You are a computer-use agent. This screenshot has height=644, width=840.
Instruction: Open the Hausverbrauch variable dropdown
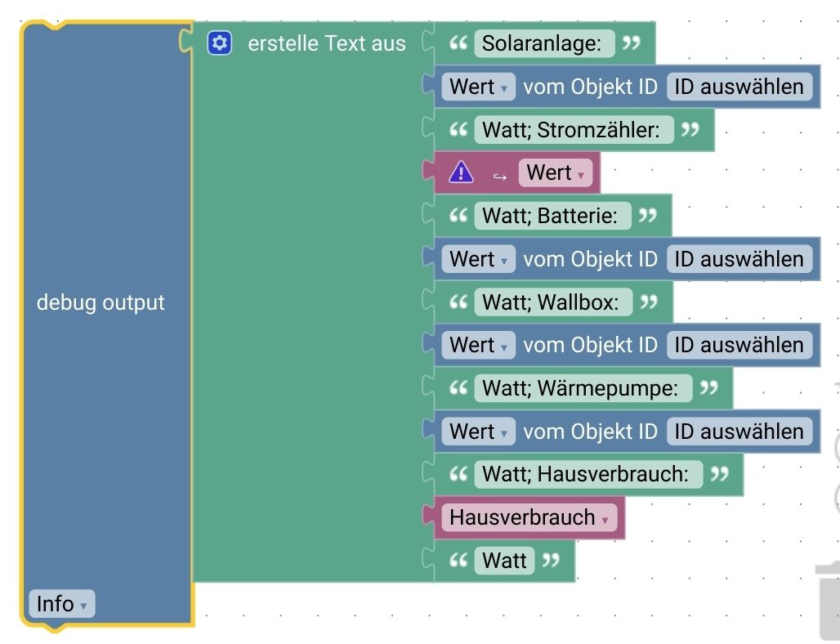point(529,517)
